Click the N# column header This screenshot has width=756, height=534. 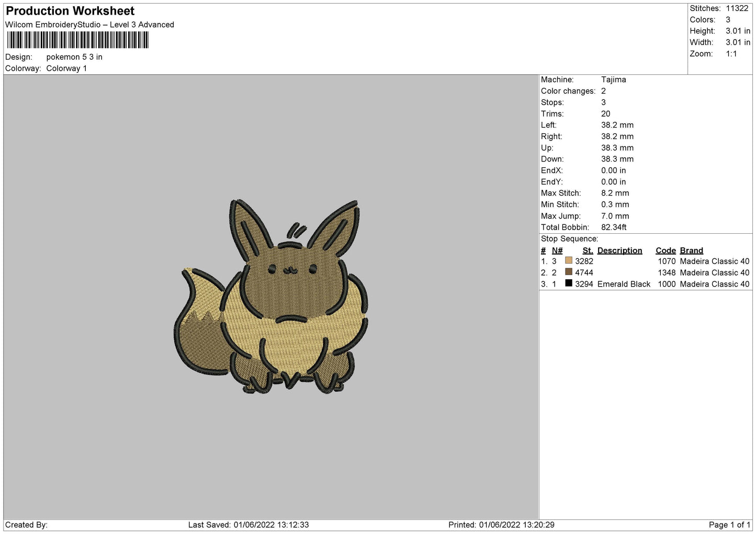pyautogui.click(x=557, y=251)
